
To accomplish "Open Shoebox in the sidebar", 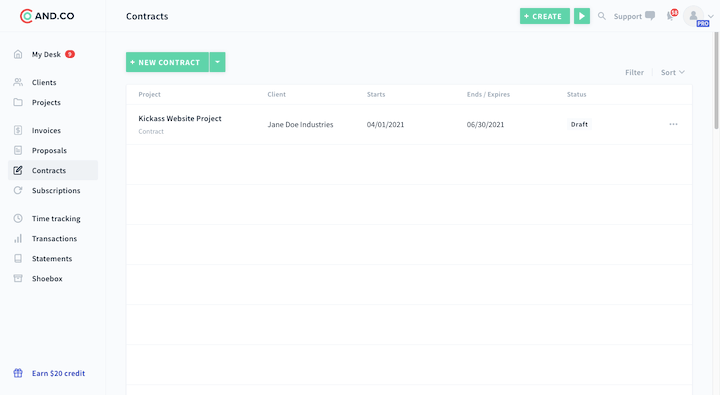I will [x=47, y=278].
